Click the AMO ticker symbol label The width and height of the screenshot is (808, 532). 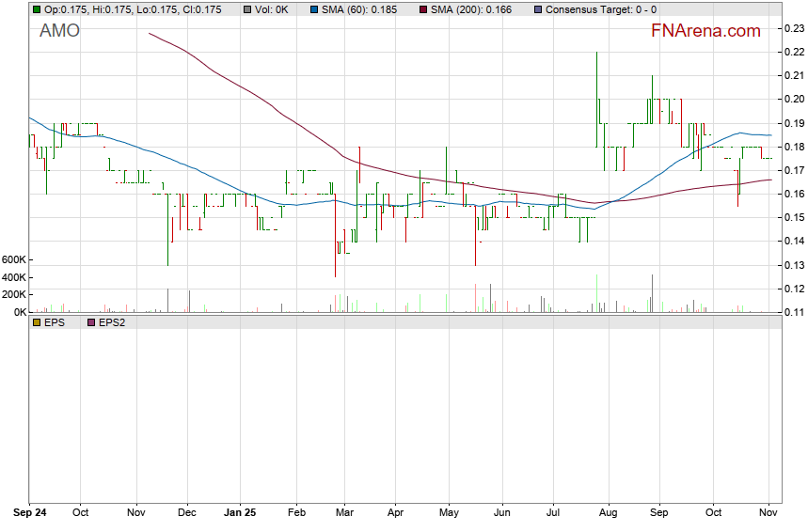(59, 31)
